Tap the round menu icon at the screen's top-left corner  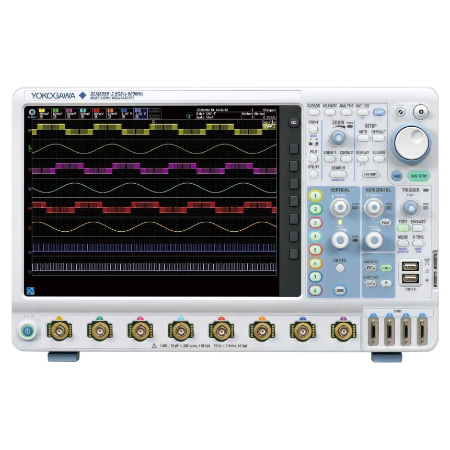point(32,112)
